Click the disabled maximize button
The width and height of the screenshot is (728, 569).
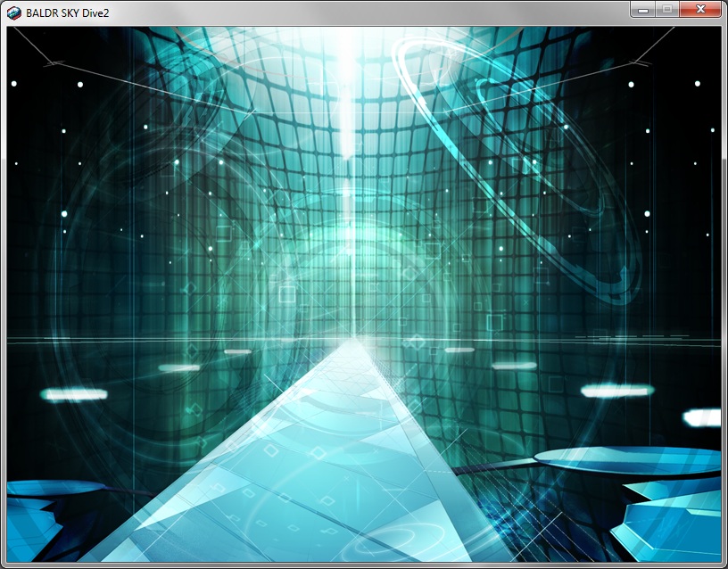pyautogui.click(x=667, y=9)
